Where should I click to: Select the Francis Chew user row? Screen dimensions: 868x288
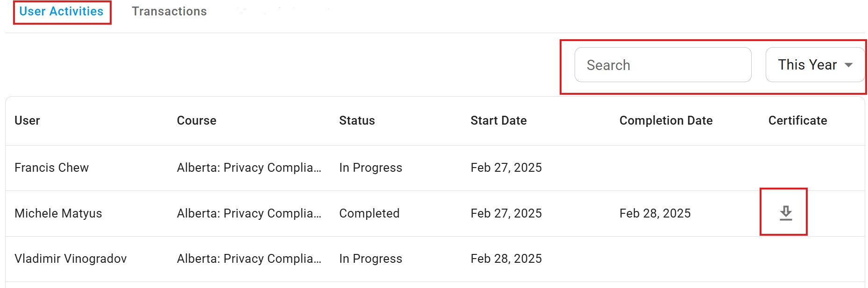tap(435, 168)
